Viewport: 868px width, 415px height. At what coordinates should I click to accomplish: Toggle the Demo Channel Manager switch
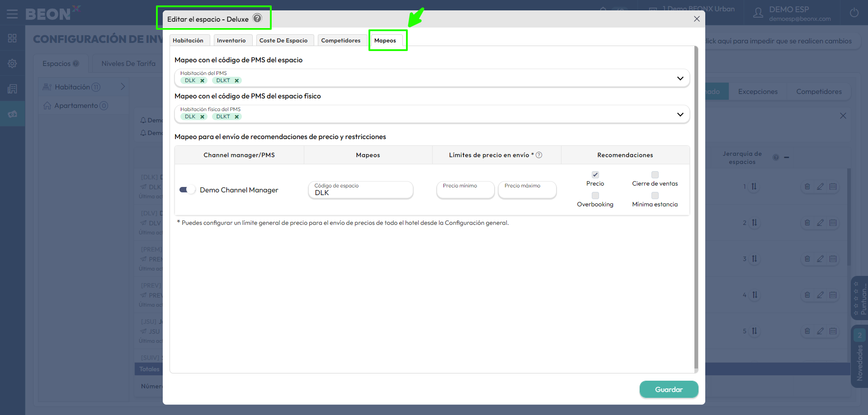[x=187, y=190]
